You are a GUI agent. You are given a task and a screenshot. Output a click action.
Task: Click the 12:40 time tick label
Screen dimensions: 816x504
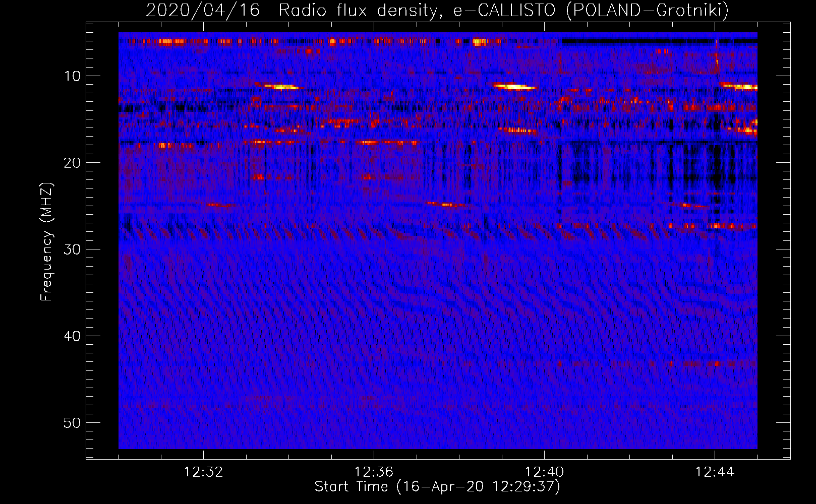(x=544, y=472)
